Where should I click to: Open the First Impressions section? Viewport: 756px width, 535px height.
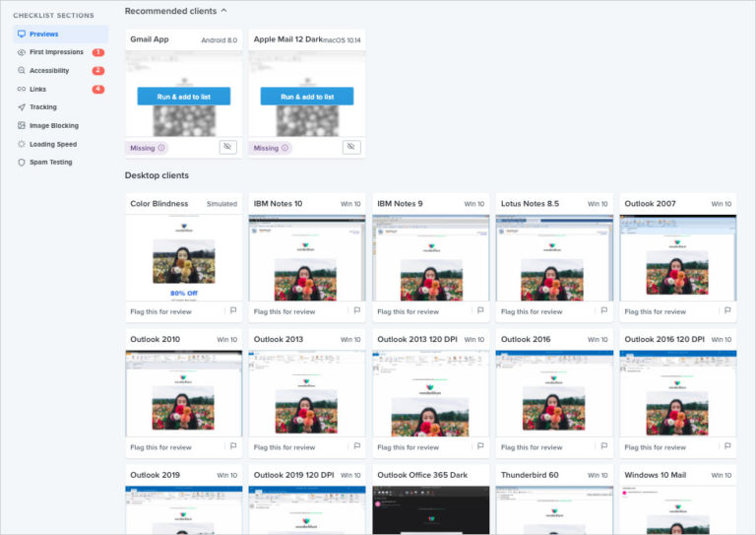(61, 52)
